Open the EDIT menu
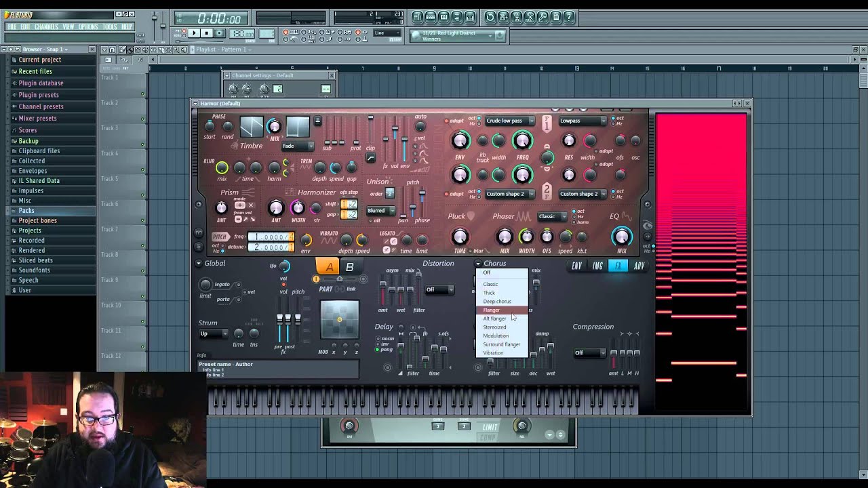 (25, 27)
